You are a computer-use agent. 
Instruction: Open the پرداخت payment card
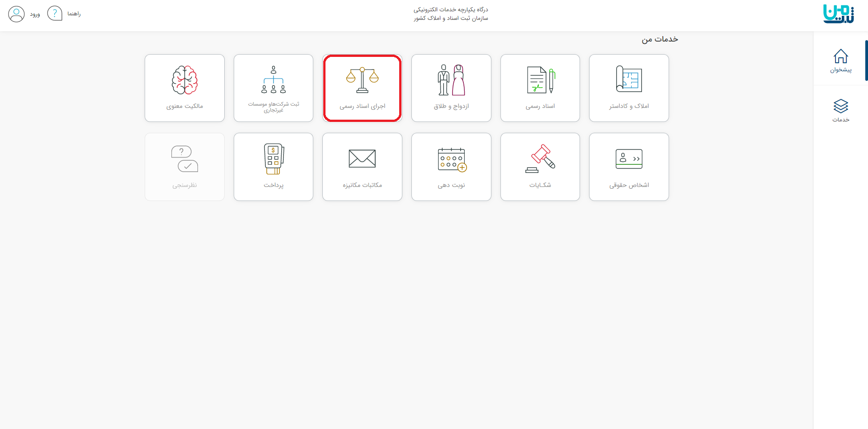tap(274, 167)
